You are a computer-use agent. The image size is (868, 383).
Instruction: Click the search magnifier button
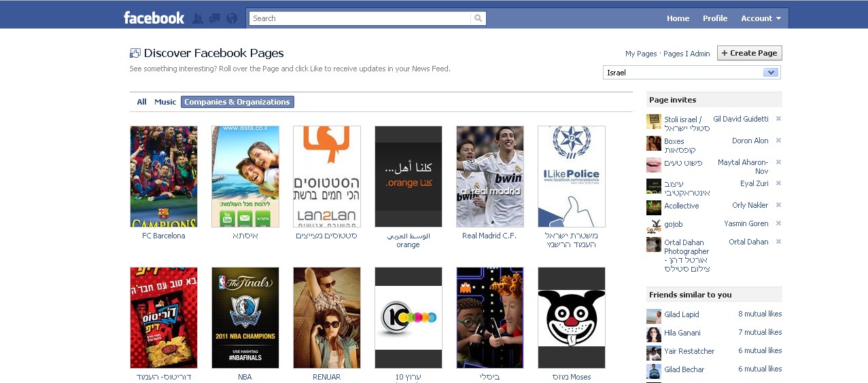tap(479, 18)
